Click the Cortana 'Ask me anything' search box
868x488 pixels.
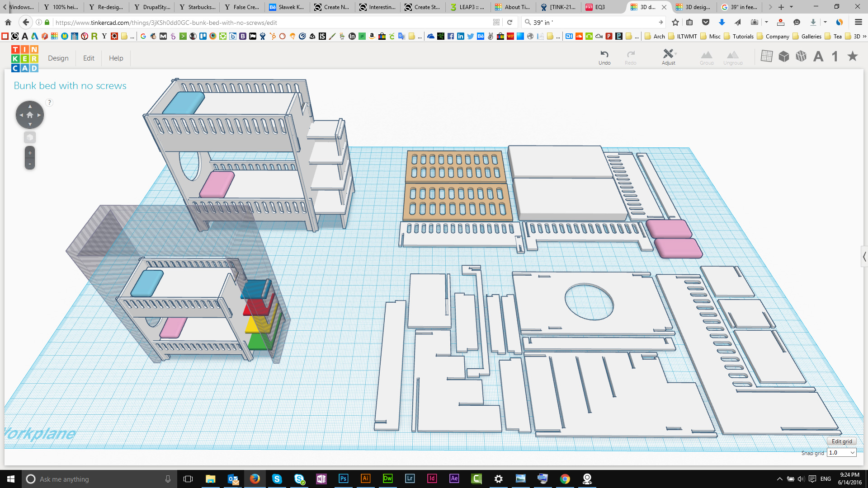coord(99,479)
